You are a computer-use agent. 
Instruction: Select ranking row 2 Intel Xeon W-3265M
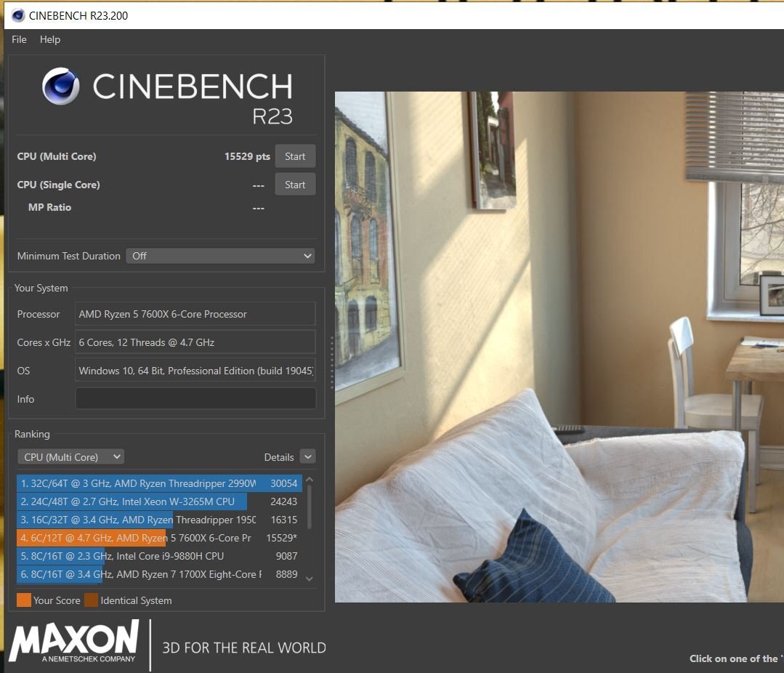click(159, 501)
